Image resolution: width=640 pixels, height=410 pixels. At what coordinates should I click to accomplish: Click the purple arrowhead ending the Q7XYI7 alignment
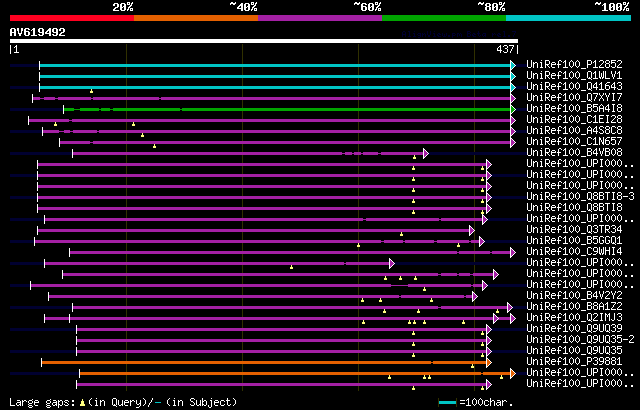(x=513, y=98)
